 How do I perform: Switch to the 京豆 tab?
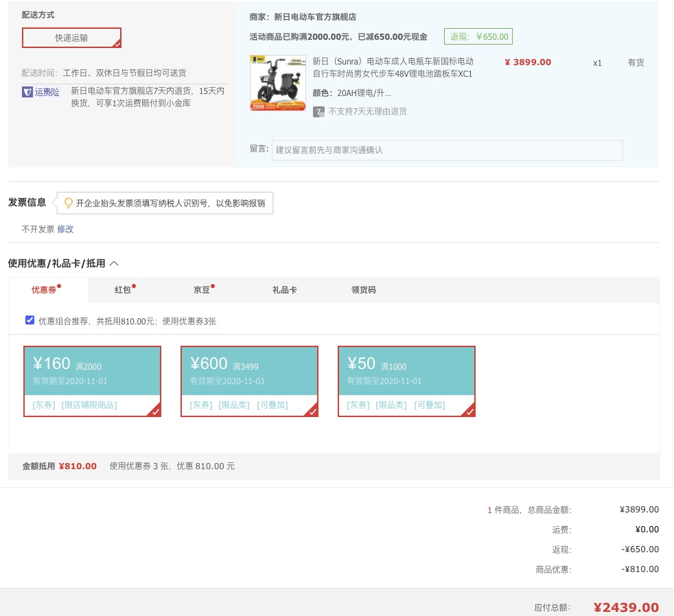pos(203,290)
